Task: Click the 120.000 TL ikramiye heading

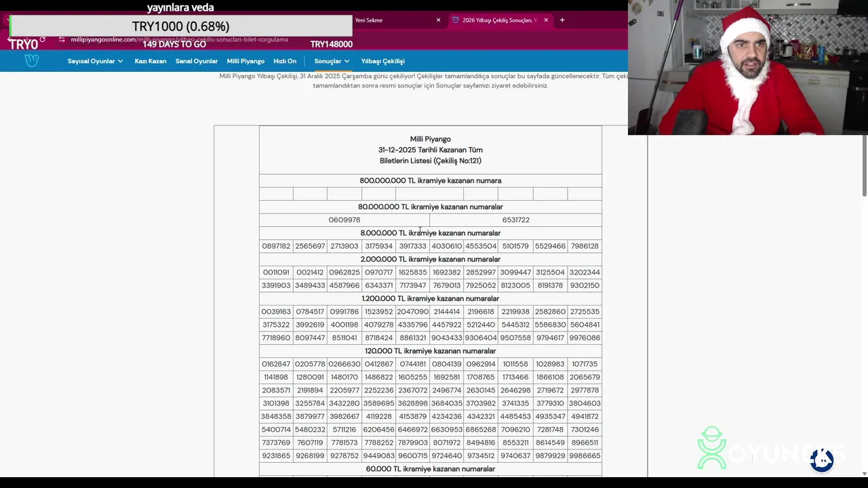Action: click(430, 351)
